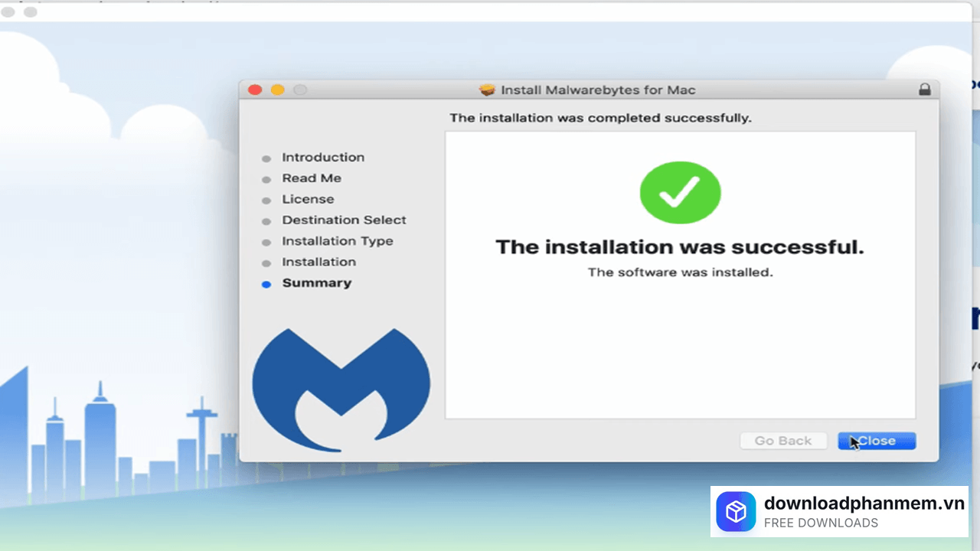The image size is (980, 551).
Task: Click the "The software was installed." text
Action: (x=680, y=272)
